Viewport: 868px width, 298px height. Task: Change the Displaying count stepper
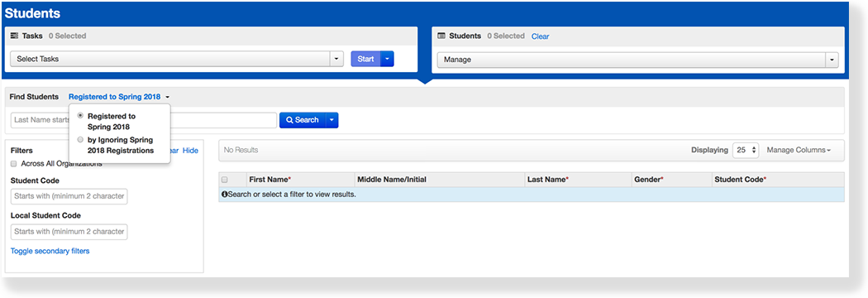(746, 150)
